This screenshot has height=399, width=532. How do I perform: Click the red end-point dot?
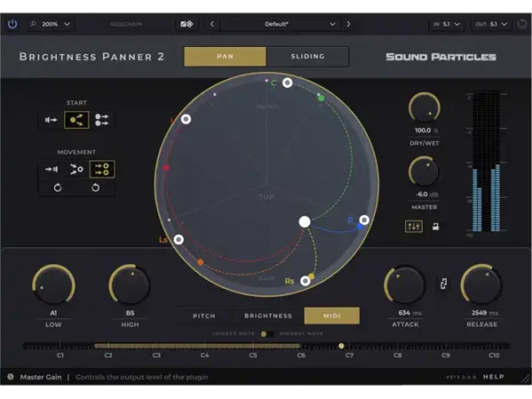[x=166, y=168]
